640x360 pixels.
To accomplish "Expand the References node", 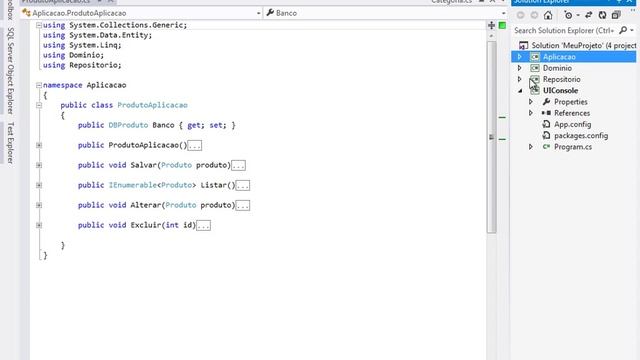I will click(x=531, y=113).
